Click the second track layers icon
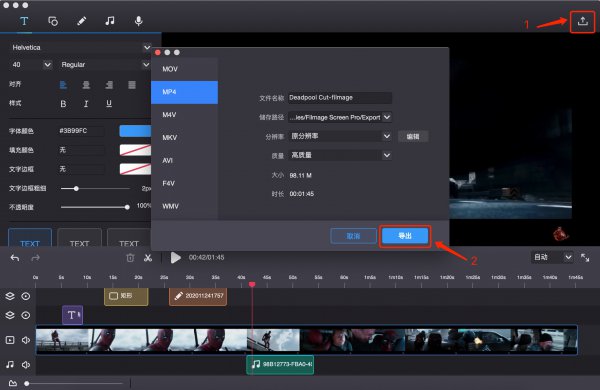This screenshot has width=600, height=390. 10,315
